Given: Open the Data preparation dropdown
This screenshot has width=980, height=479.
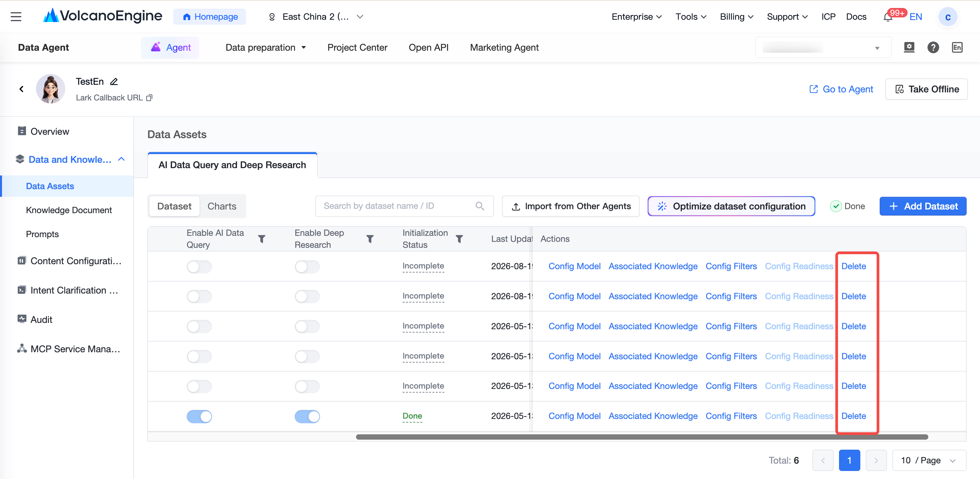Looking at the screenshot, I should coord(266,48).
